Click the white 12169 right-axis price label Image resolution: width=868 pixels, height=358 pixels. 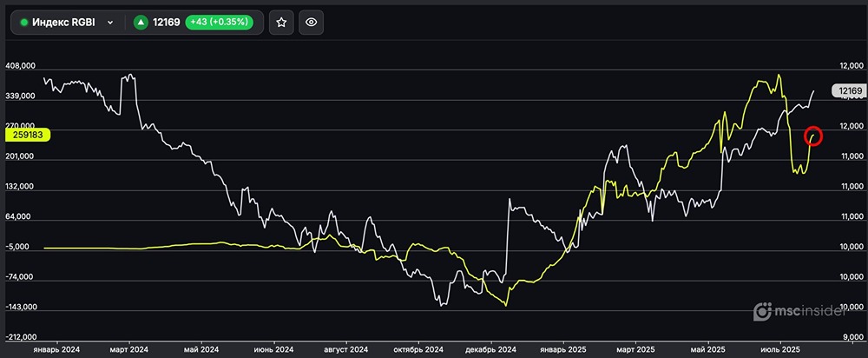[848, 90]
